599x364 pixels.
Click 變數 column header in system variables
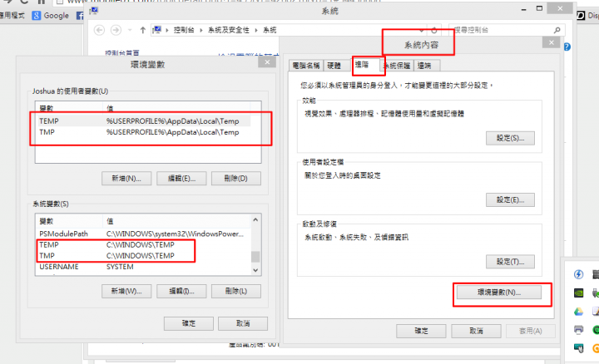69,221
